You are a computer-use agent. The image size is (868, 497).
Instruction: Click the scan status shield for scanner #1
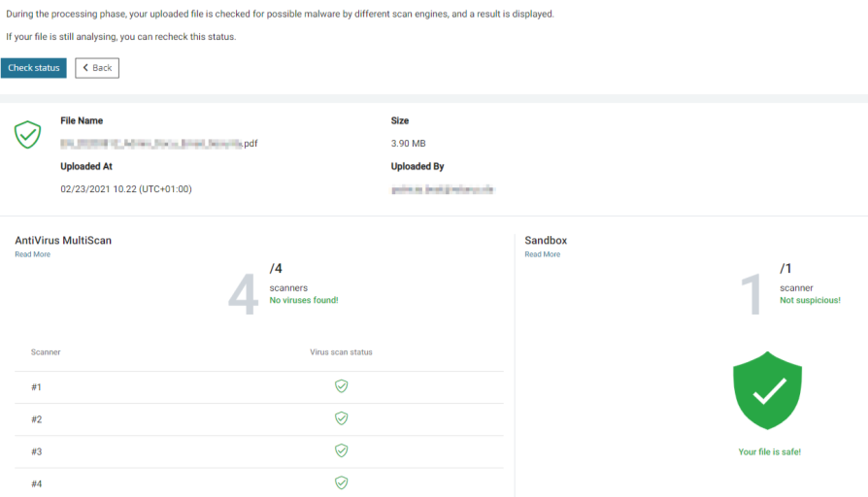(342, 386)
